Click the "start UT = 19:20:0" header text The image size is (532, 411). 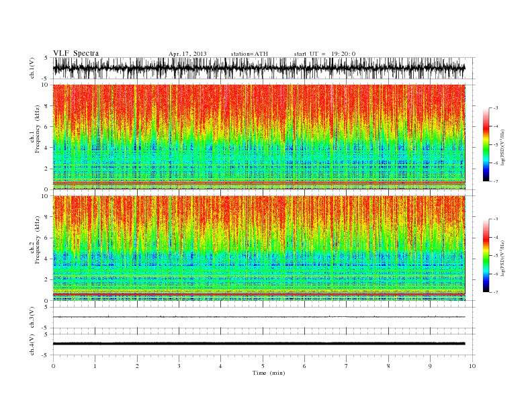pos(324,54)
